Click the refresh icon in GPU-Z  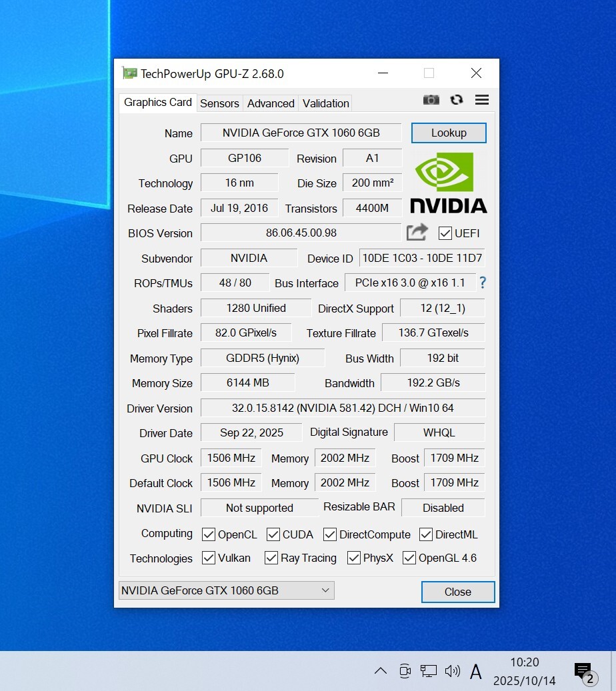(457, 100)
